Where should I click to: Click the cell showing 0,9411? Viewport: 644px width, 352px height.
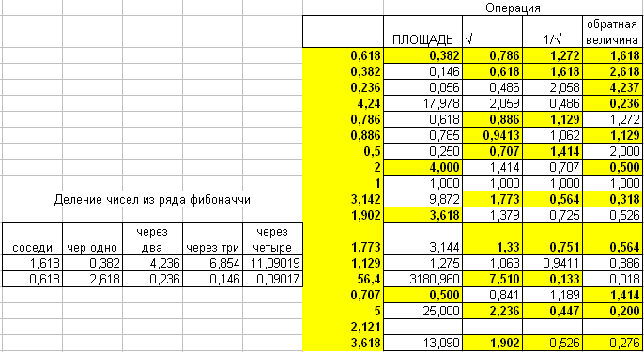552,263
